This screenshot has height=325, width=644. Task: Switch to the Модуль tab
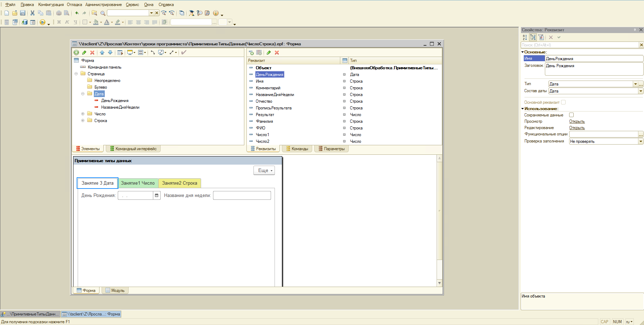(x=115, y=291)
